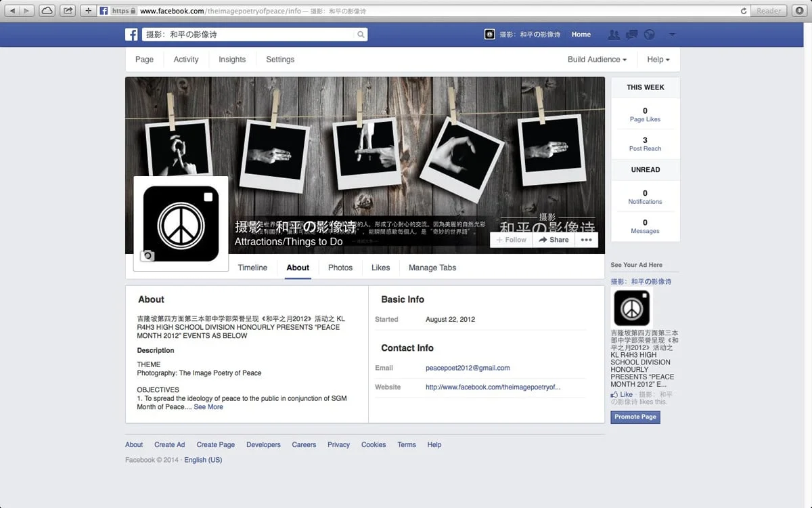Open Careers footer link
This screenshot has width=812, height=508.
304,445
